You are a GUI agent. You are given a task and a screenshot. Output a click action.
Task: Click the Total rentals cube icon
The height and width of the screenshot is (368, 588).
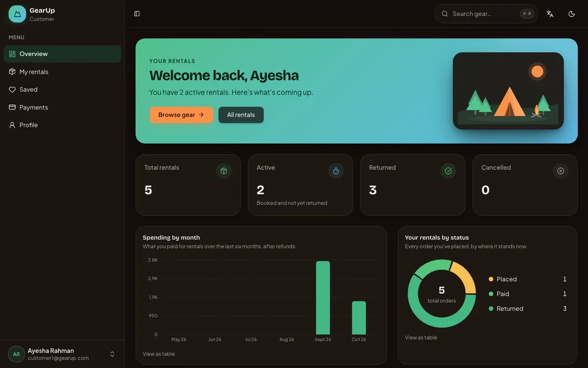(223, 171)
